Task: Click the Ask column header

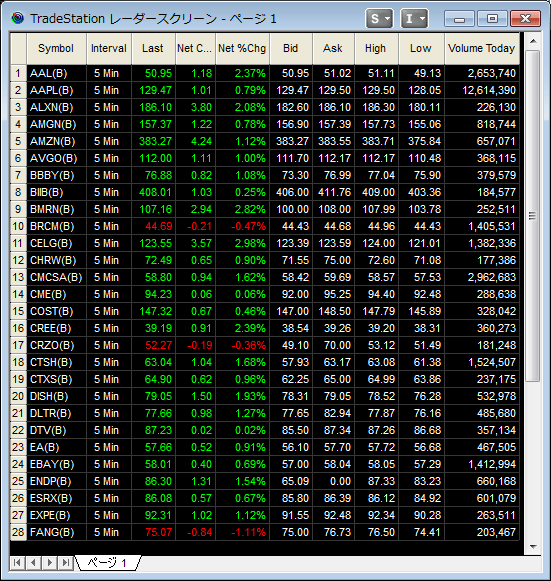Action: 333,49
